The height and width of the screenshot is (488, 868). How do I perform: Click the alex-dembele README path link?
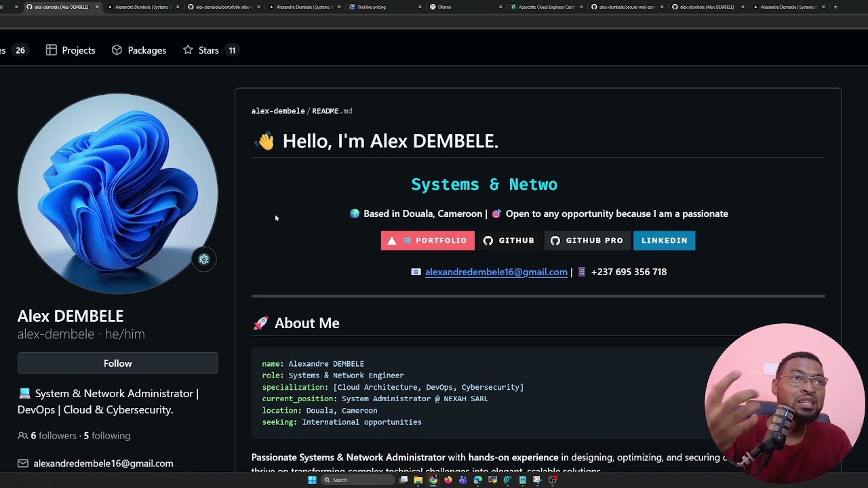278,111
